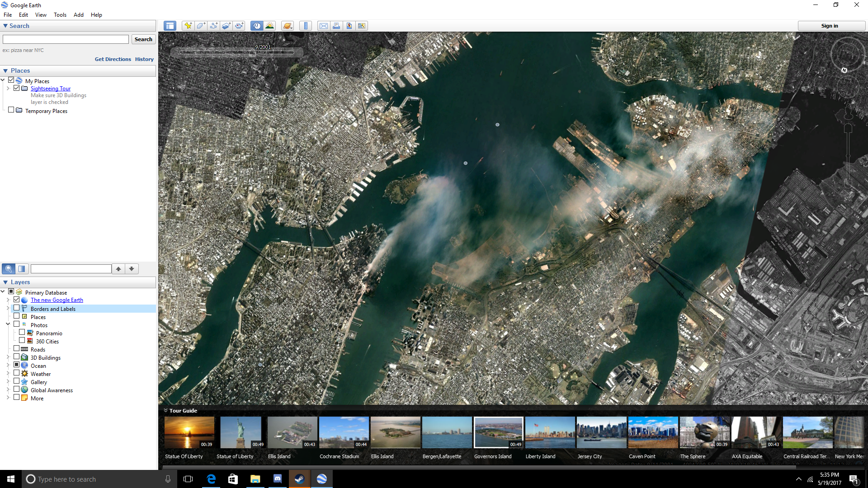Collapse the Tour Guide strip
This screenshot has height=488, width=868.
(165, 411)
